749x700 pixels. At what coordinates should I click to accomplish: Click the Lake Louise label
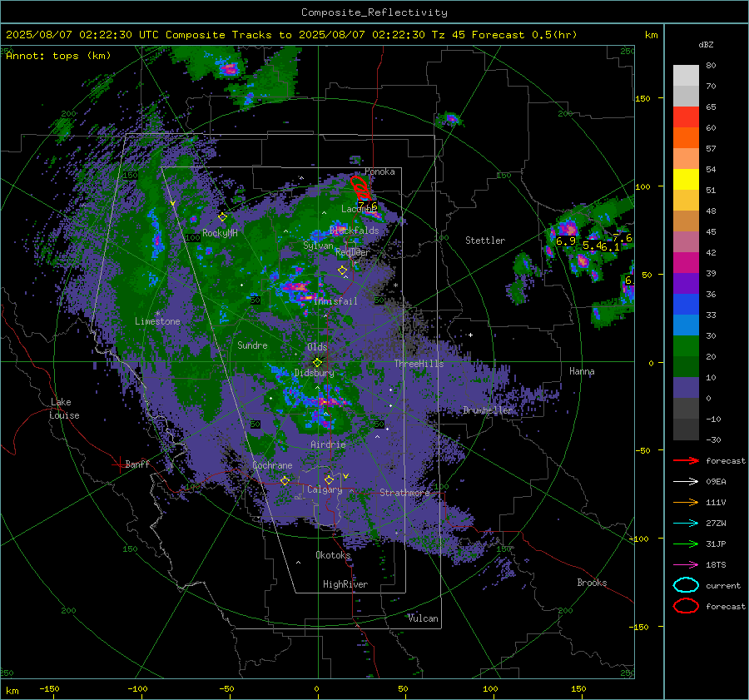(64, 409)
